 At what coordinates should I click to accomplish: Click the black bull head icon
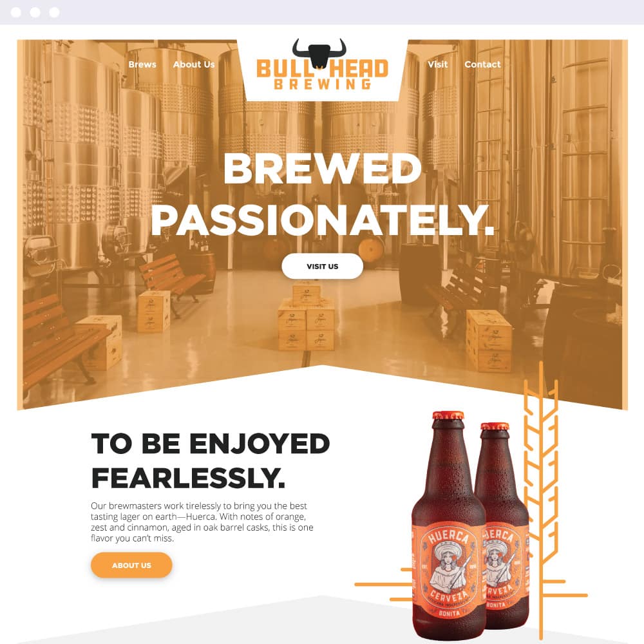pyautogui.click(x=319, y=53)
